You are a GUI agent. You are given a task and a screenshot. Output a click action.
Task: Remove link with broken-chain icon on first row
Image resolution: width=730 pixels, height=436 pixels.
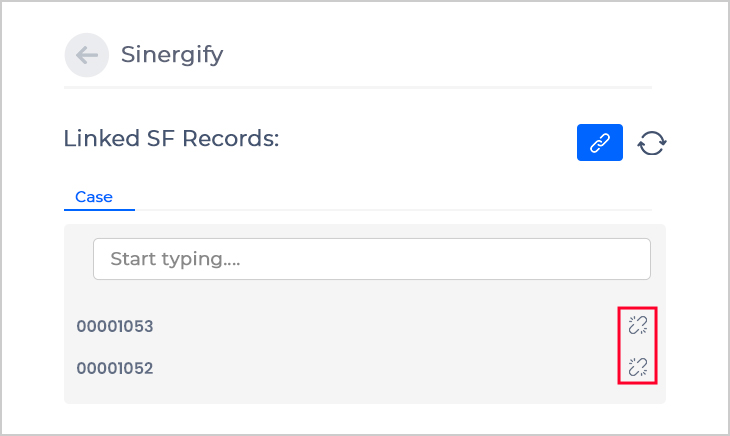[637, 325]
